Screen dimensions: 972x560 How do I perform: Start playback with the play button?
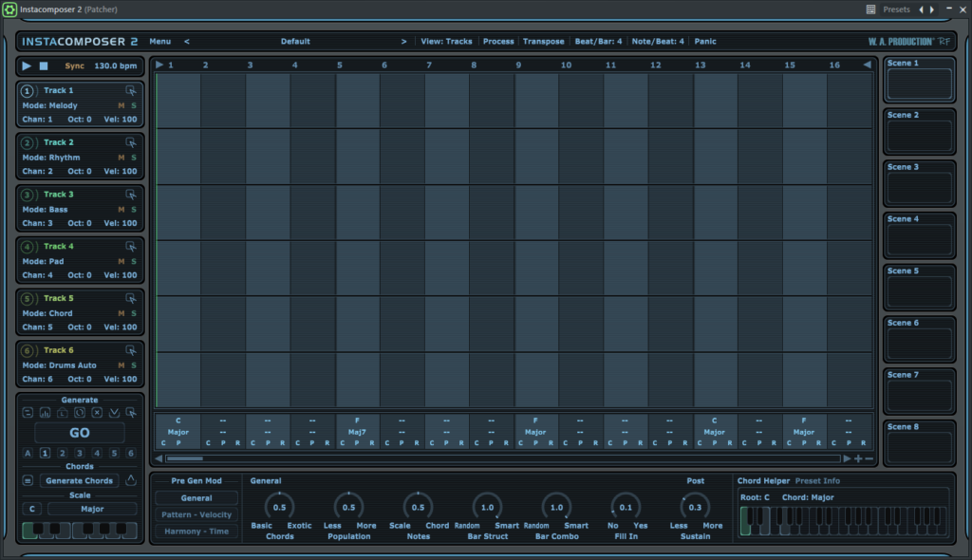(27, 65)
